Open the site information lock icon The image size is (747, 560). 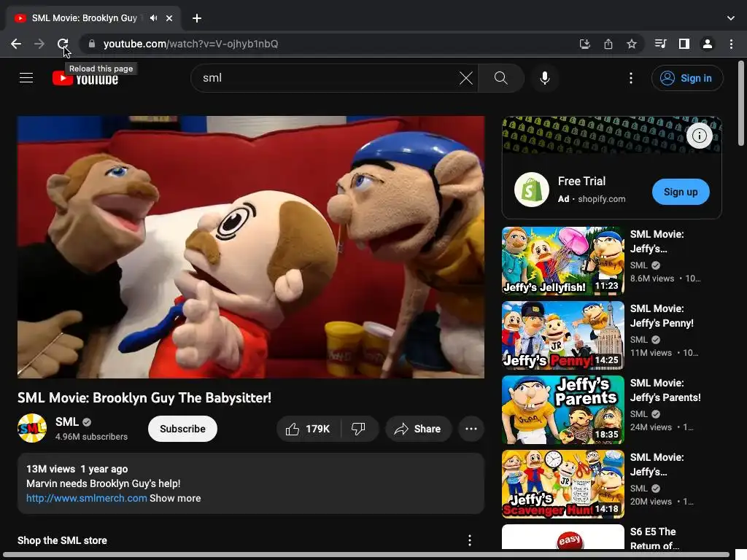(92, 44)
